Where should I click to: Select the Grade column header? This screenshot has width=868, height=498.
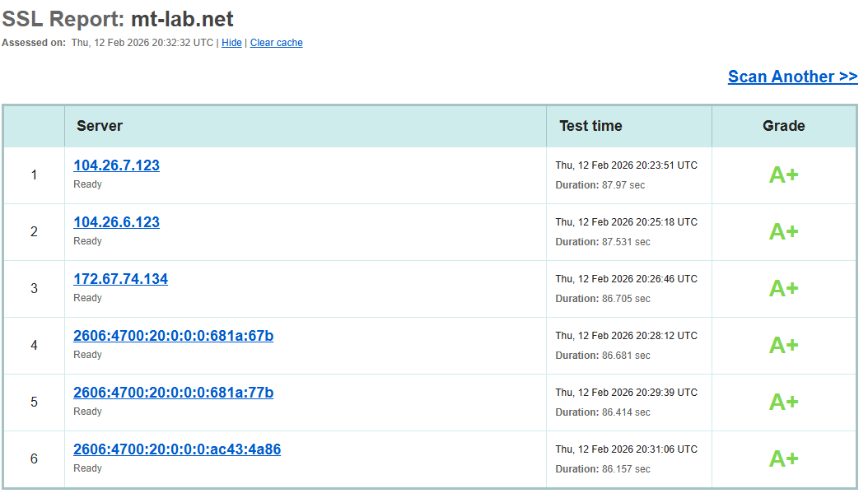(784, 126)
